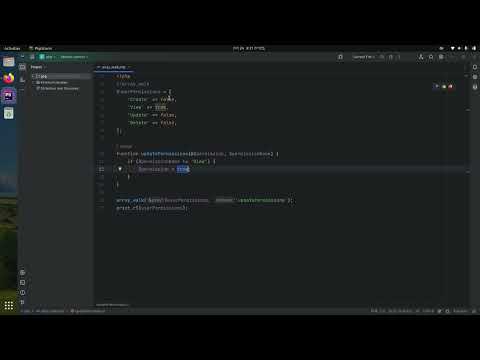This screenshot has height=360, width=480.
Task: Open the third right sidebar tool icon
Action: 475,87
